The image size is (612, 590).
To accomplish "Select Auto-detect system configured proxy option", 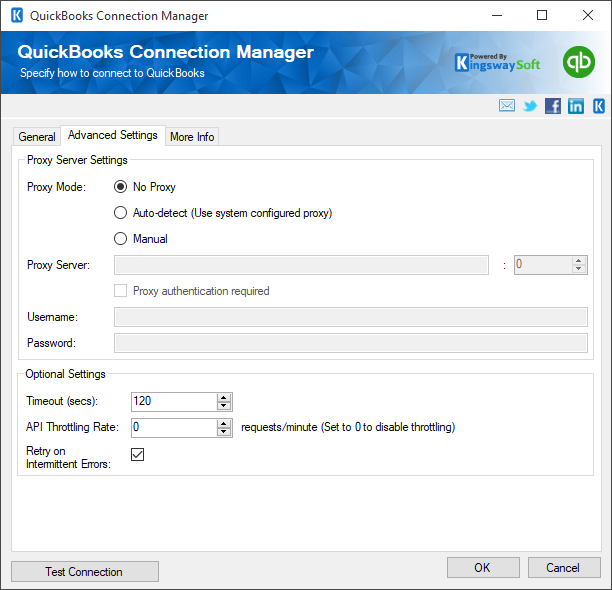I will 120,213.
